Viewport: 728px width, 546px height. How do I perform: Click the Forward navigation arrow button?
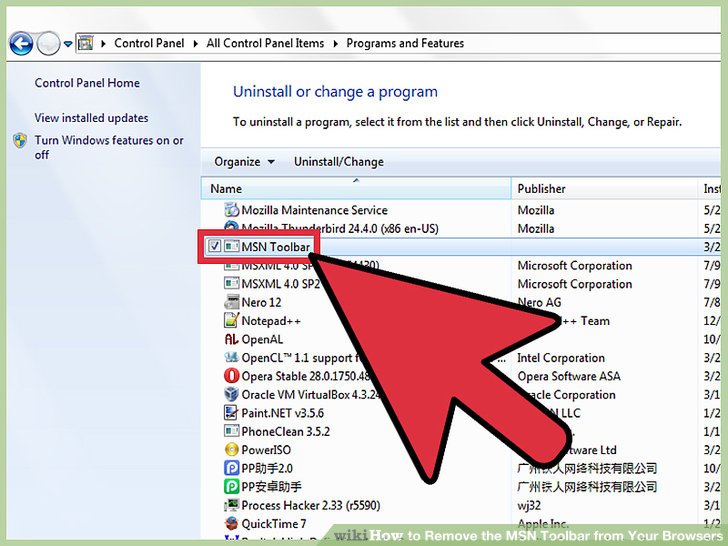coord(48,44)
